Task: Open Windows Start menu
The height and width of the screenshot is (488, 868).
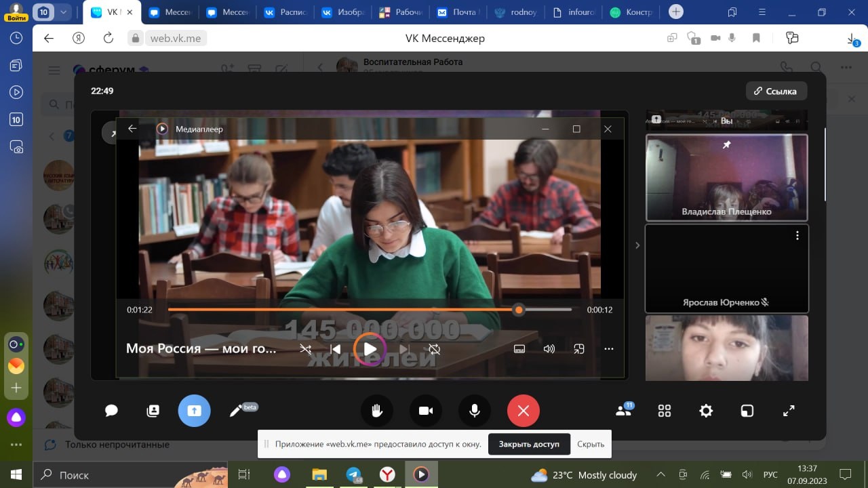Action: point(16,474)
